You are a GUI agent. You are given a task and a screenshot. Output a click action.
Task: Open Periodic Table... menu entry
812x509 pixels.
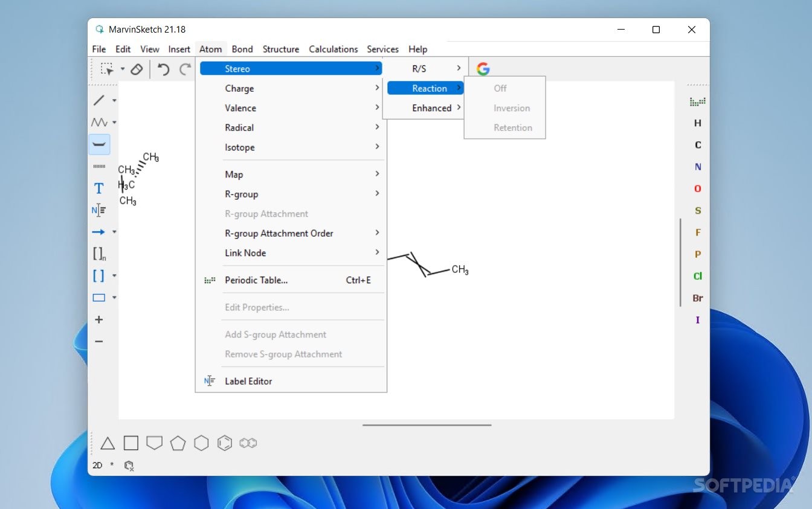(x=292, y=280)
